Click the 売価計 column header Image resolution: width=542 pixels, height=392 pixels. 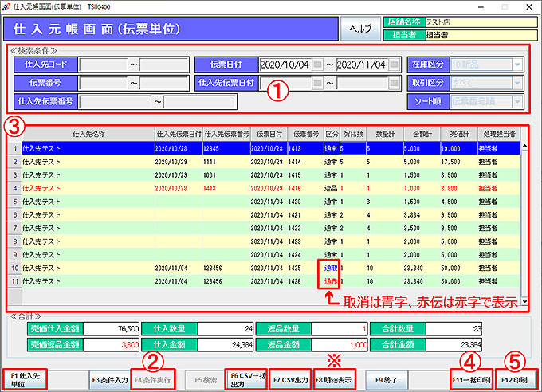pos(459,134)
